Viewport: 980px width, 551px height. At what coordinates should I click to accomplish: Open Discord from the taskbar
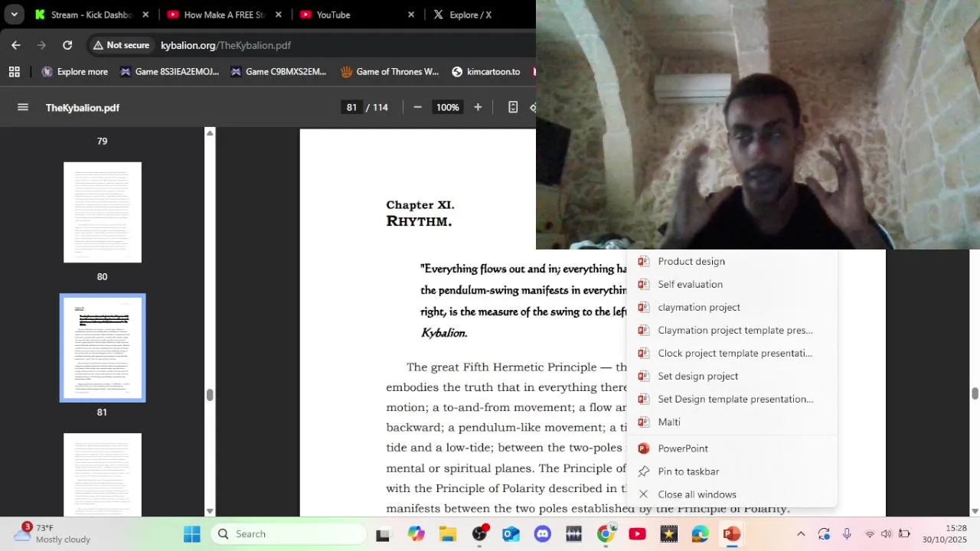pyautogui.click(x=543, y=534)
